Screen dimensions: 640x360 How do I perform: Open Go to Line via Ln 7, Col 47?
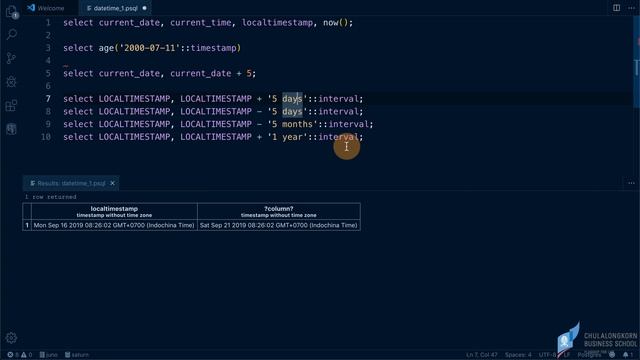pyautogui.click(x=482, y=355)
